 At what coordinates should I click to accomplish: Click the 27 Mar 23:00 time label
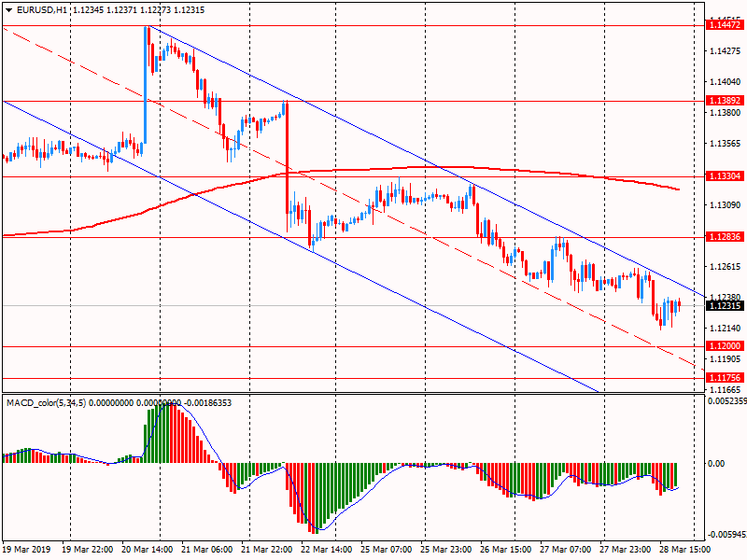pyautogui.click(x=625, y=550)
